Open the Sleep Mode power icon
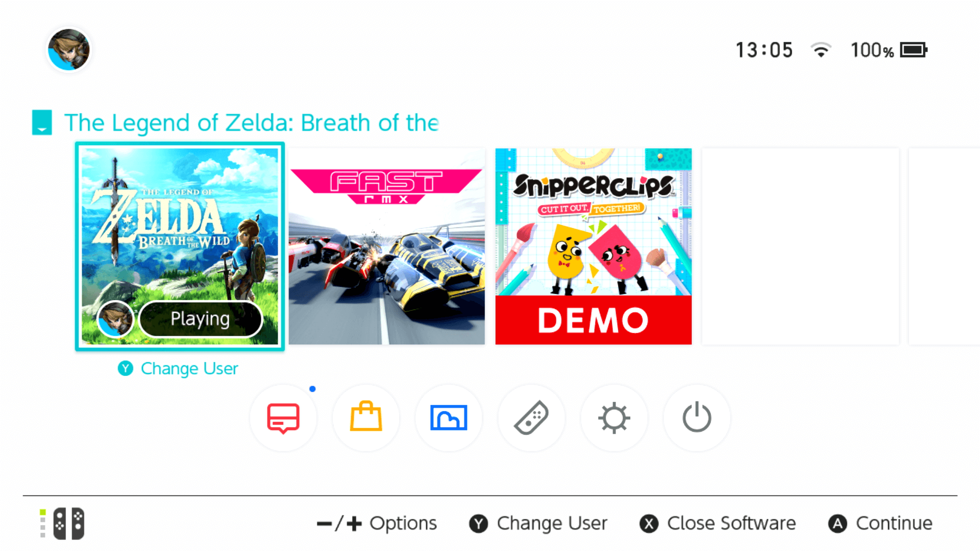The width and height of the screenshot is (980, 551). 697,418
